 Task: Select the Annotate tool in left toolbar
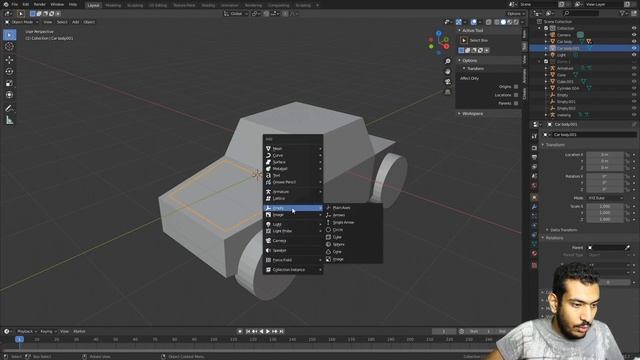[x=9, y=108]
